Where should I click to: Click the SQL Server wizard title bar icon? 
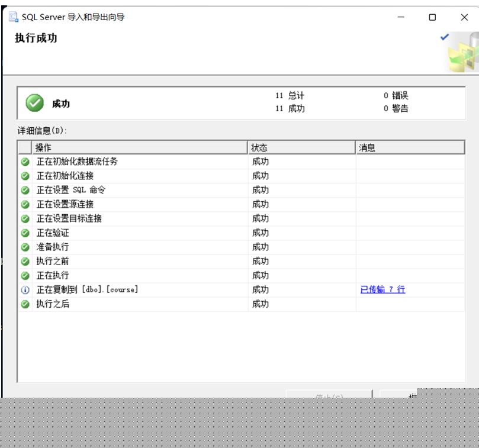pos(13,17)
